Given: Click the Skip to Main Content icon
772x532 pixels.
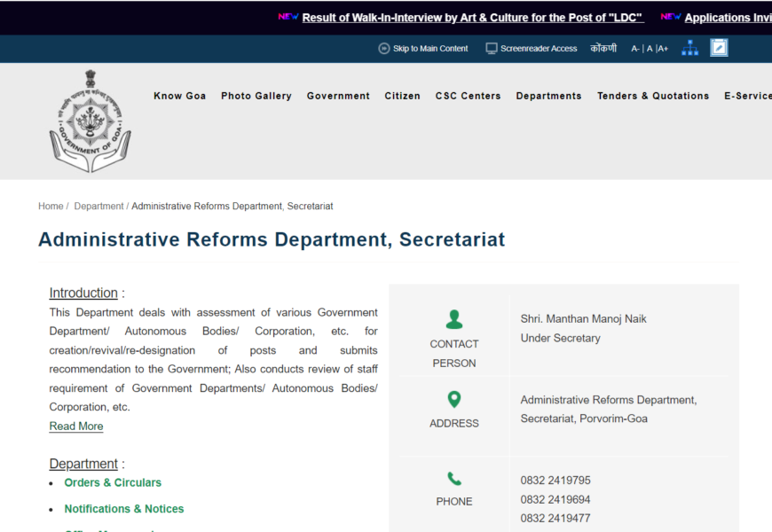Looking at the screenshot, I should [384, 49].
